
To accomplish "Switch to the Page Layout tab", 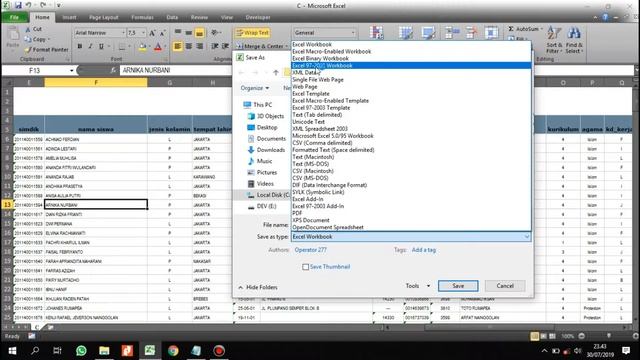I will [104, 18].
